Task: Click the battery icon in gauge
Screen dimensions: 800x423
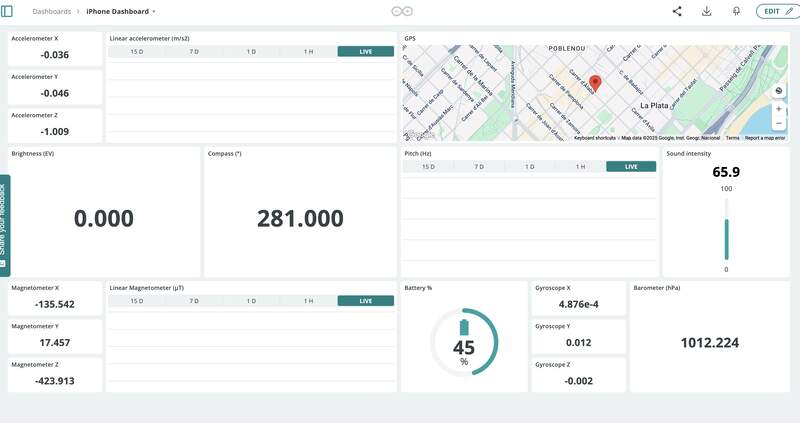Action: (464, 327)
